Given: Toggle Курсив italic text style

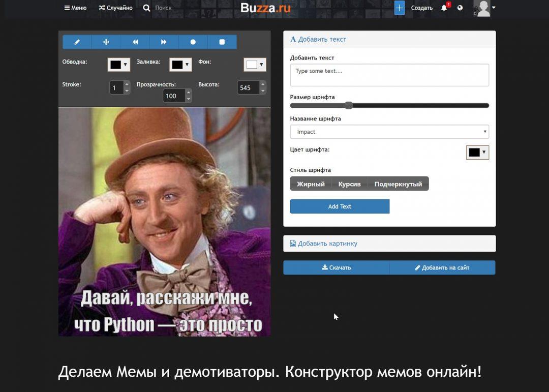Looking at the screenshot, I should coord(349,184).
